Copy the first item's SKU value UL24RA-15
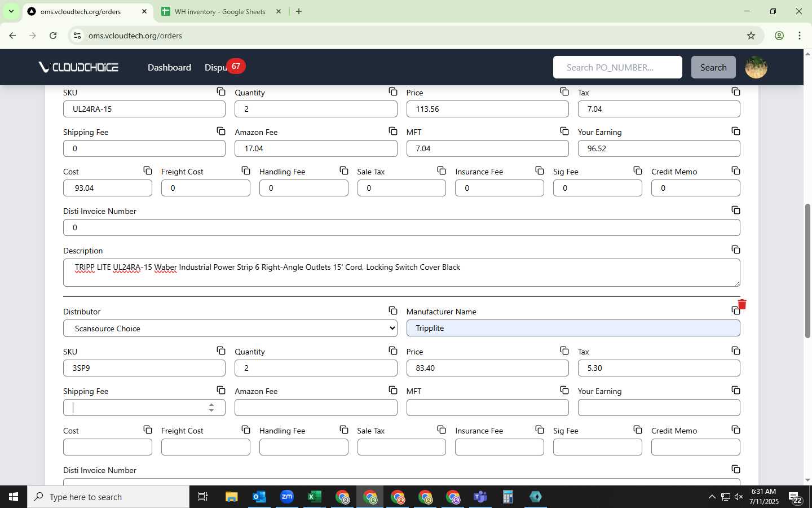Image resolution: width=812 pixels, height=508 pixels. coord(221,91)
